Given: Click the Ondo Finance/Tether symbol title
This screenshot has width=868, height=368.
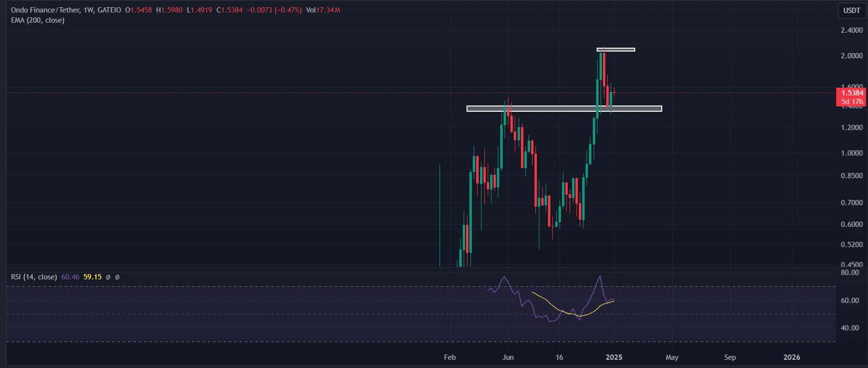Looking at the screenshot, I should click(45, 10).
